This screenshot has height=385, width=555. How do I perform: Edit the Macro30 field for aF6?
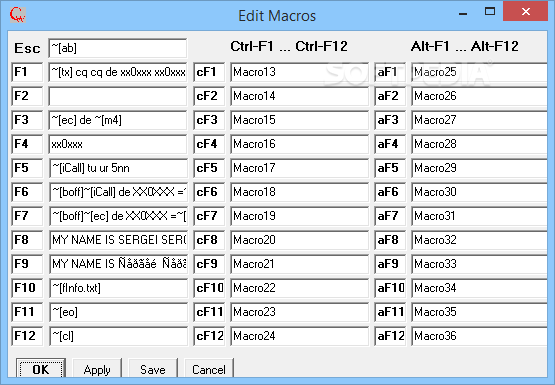tap(479, 192)
